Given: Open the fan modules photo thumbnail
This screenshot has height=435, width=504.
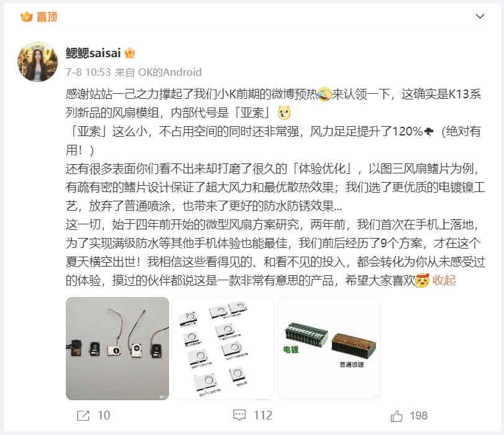Looking at the screenshot, I should [x=117, y=349].
